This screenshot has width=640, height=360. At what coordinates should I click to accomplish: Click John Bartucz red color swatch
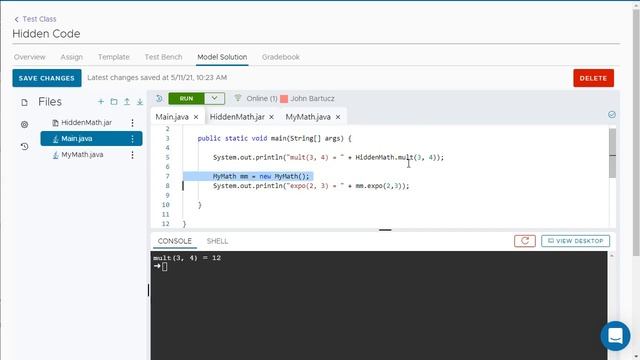(x=284, y=98)
